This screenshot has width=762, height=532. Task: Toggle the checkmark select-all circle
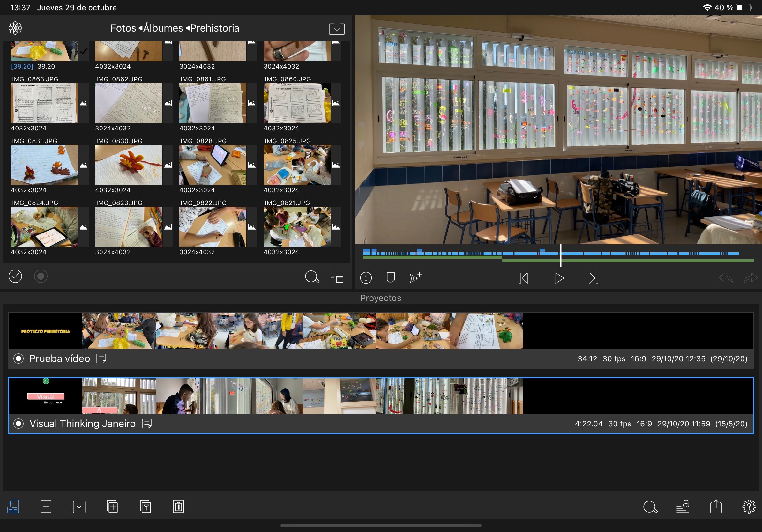15,276
